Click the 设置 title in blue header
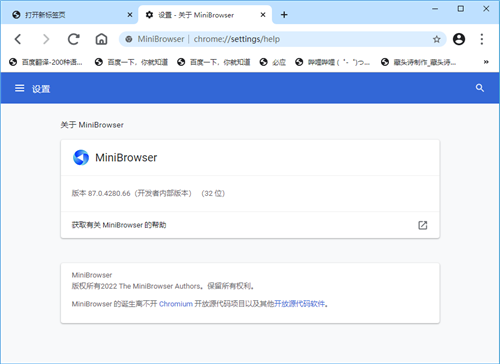 [41, 89]
